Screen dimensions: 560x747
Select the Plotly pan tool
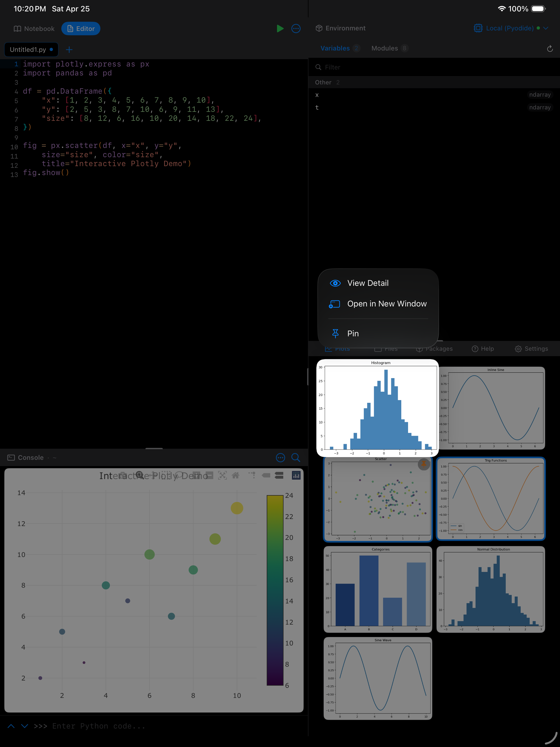click(153, 475)
